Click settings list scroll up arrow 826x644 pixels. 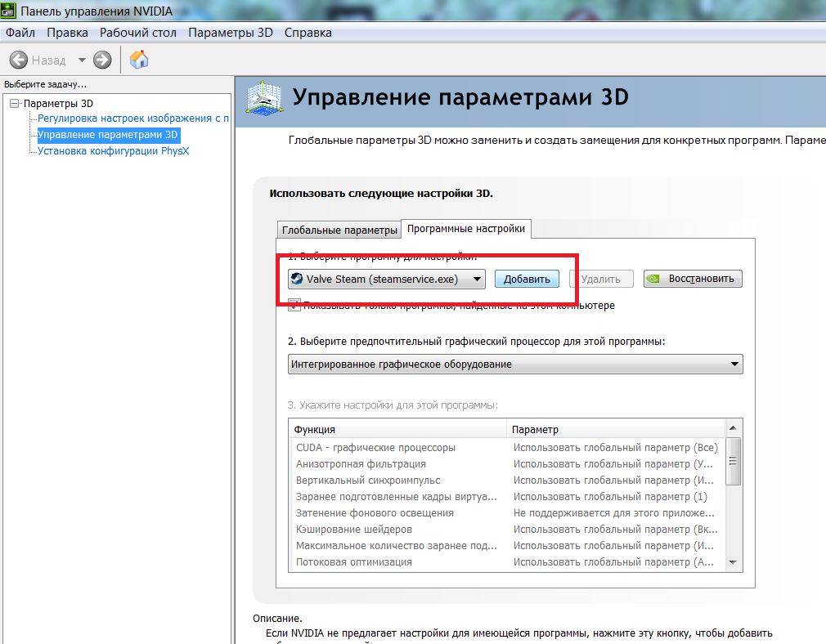(734, 428)
